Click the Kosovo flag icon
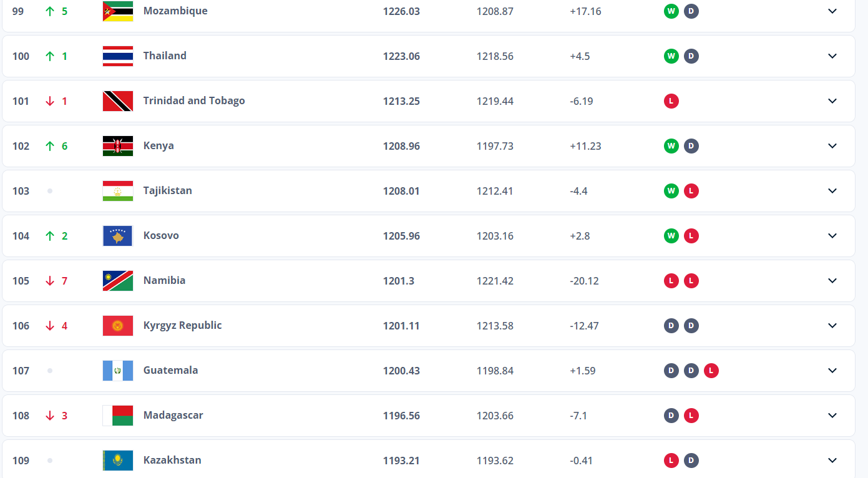This screenshot has height=478, width=868. pyautogui.click(x=117, y=236)
